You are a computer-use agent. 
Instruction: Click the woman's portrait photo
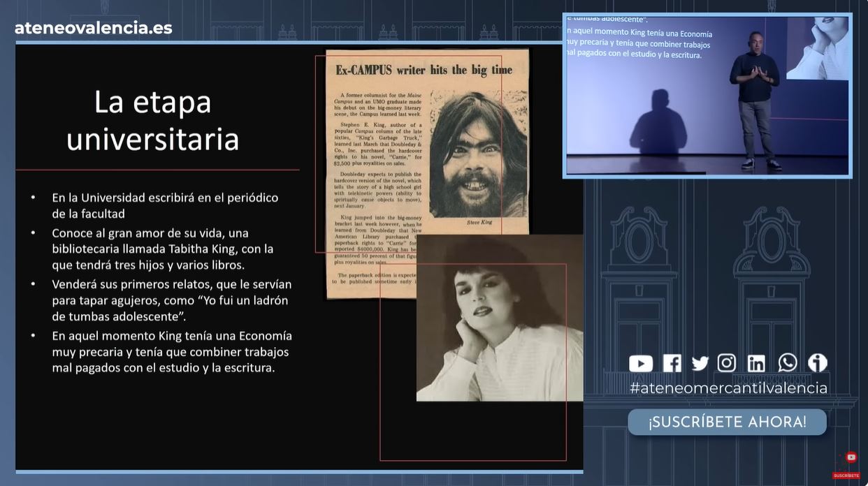[500, 318]
